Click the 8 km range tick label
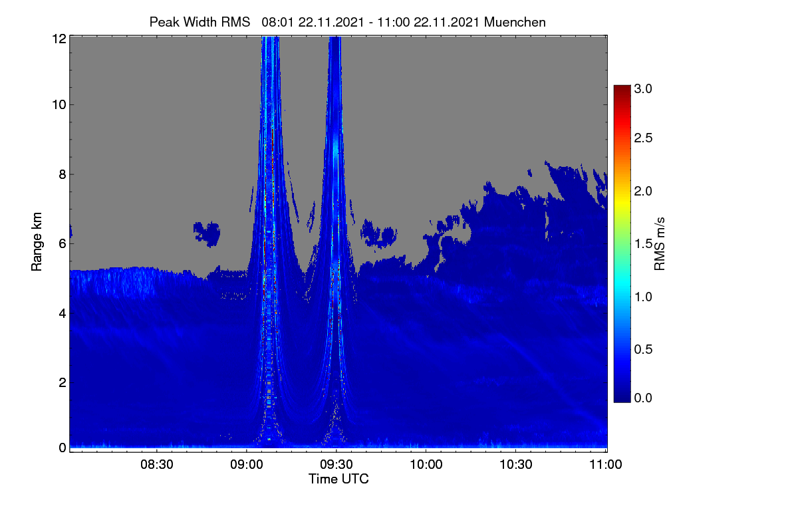 tap(62, 174)
